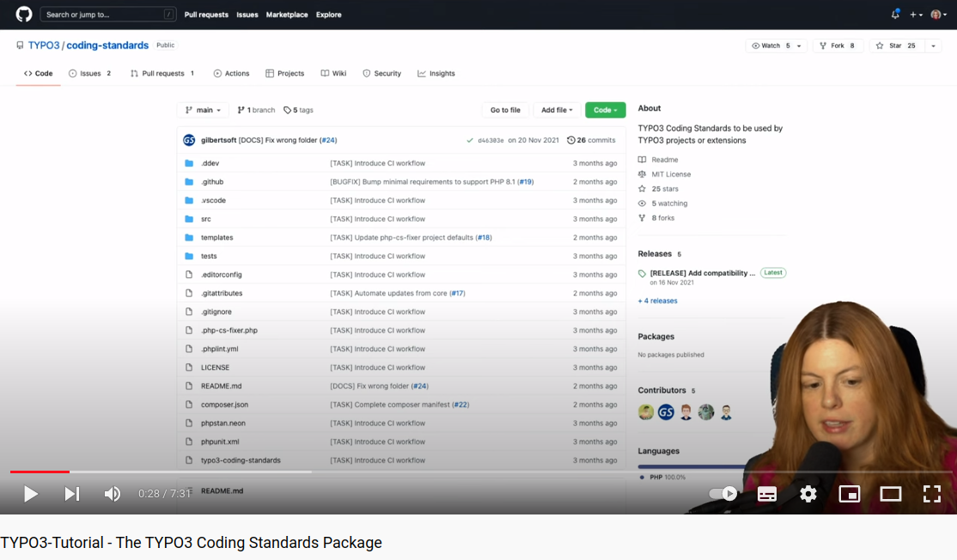Viewport: 957px width, 560px height.
Task: Enter fullscreen mode
Action: click(932, 494)
